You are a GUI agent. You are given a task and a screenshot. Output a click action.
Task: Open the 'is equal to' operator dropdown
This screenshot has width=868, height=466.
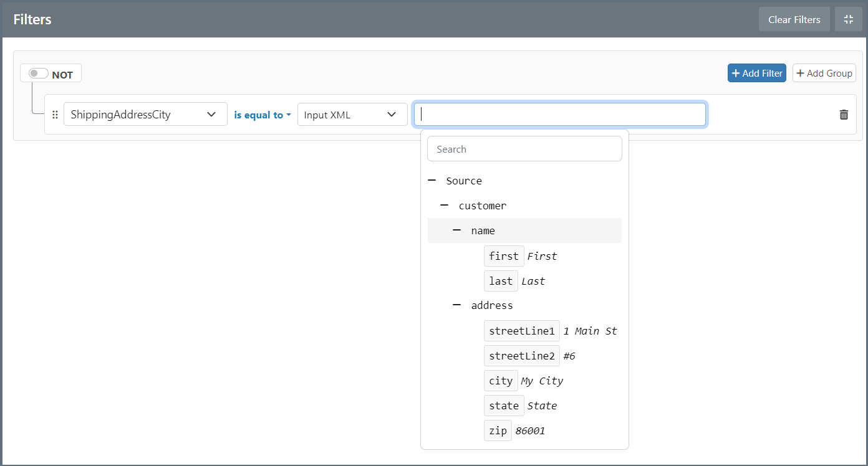[263, 115]
